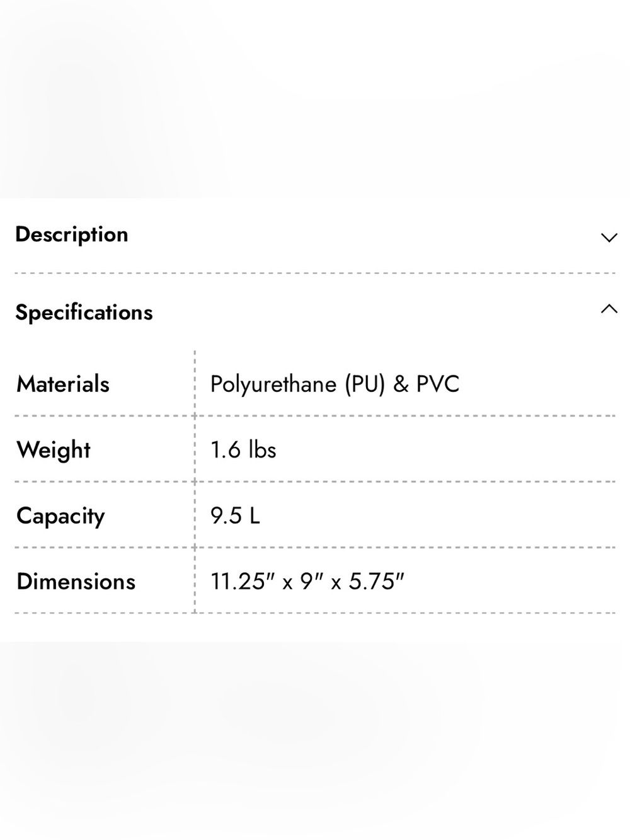
Task: Click the Specifications heading
Action: click(x=84, y=313)
